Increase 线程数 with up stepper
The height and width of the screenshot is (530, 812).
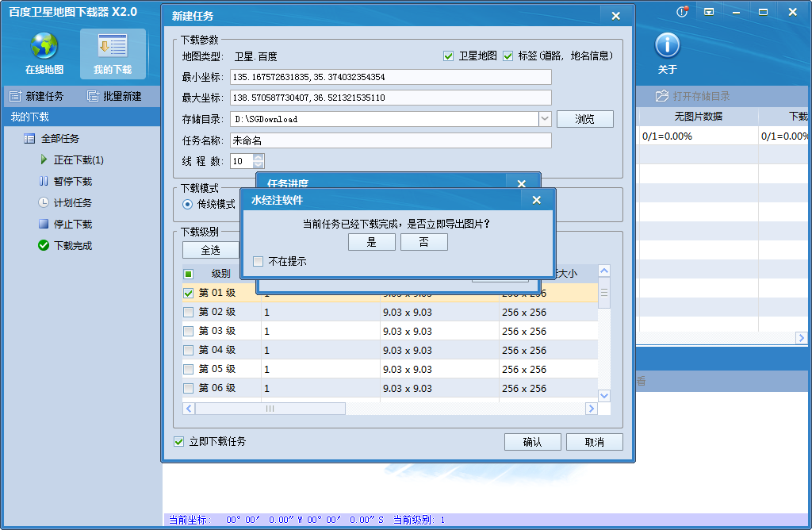[259, 158]
